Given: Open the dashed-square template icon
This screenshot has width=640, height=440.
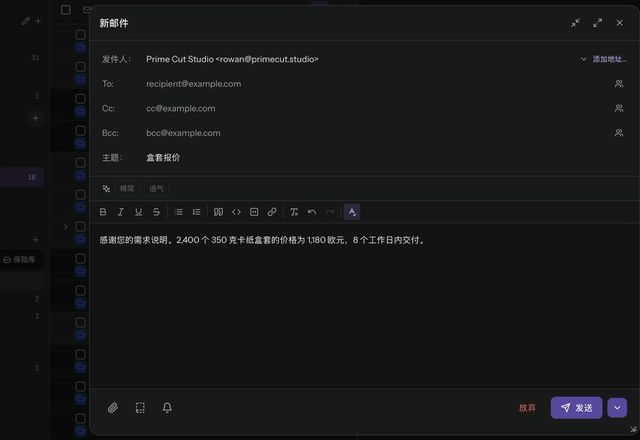Looking at the screenshot, I should click(140, 408).
